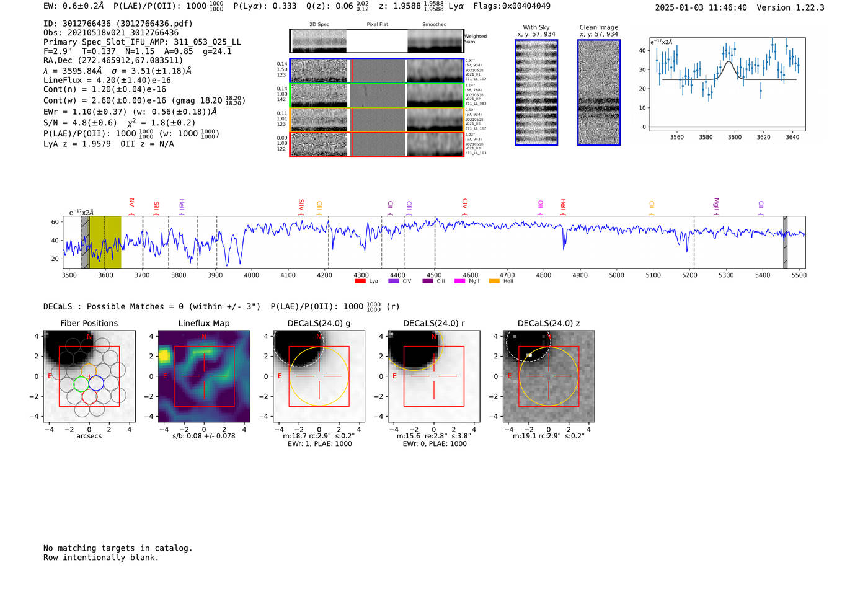Select the EW: 0.6±0.2Å header value
The height and width of the screenshot is (591, 868).
tap(74, 6)
